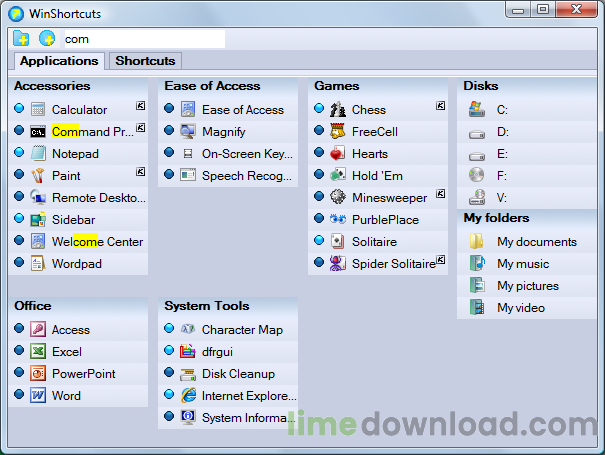This screenshot has height=455, width=605.
Task: Click the hotkey marker on Minesweeper row
Action: [x=440, y=193]
